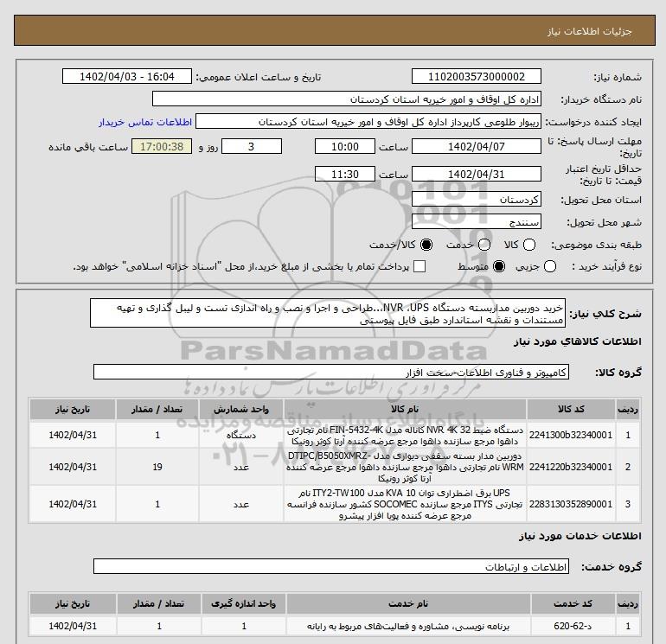Click the deadline time field 10:00

pyautogui.click(x=345, y=146)
